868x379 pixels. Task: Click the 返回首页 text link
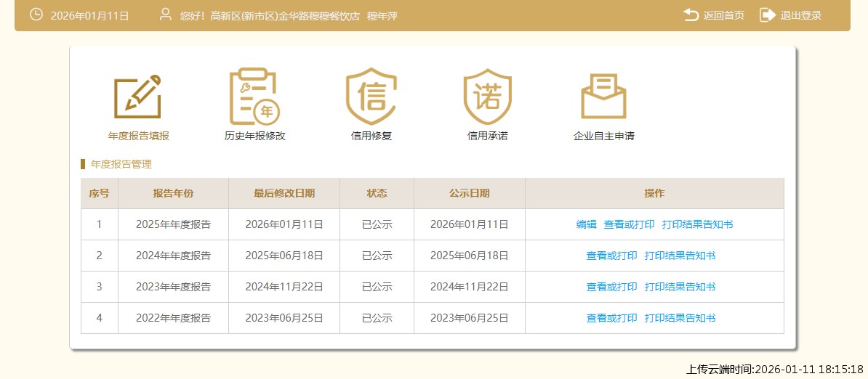(x=723, y=15)
